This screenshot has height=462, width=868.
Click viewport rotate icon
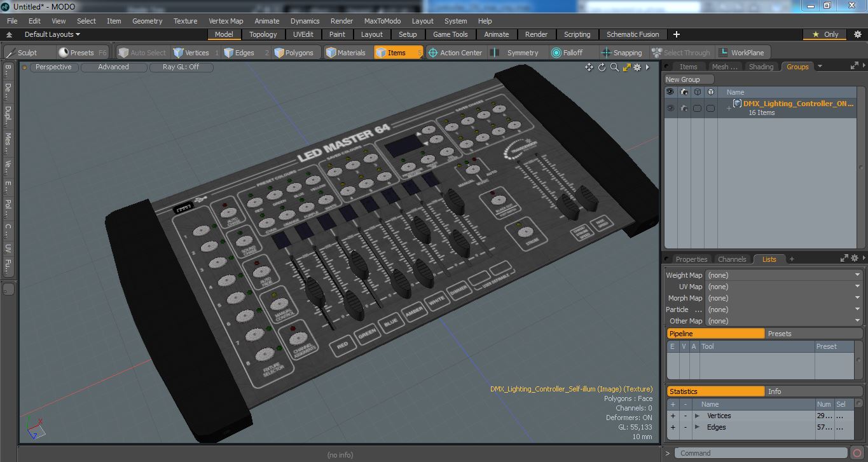click(602, 67)
